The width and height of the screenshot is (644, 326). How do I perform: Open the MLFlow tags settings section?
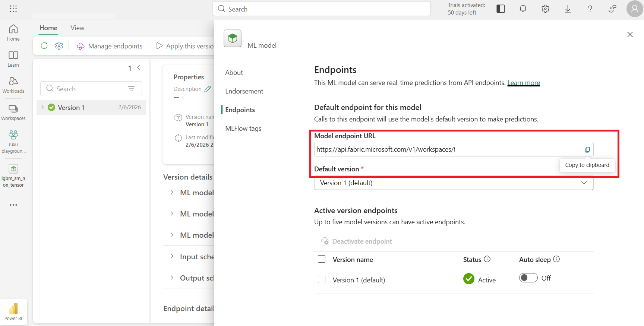tap(243, 129)
